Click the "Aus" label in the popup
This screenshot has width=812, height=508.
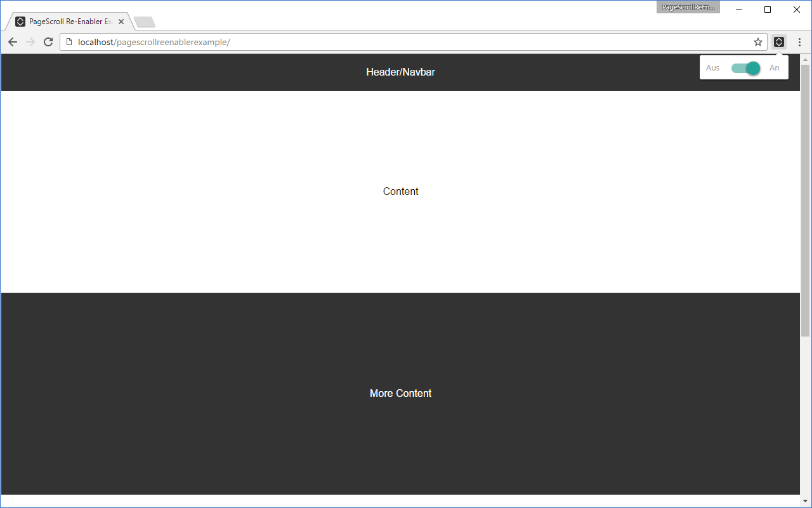coord(713,68)
